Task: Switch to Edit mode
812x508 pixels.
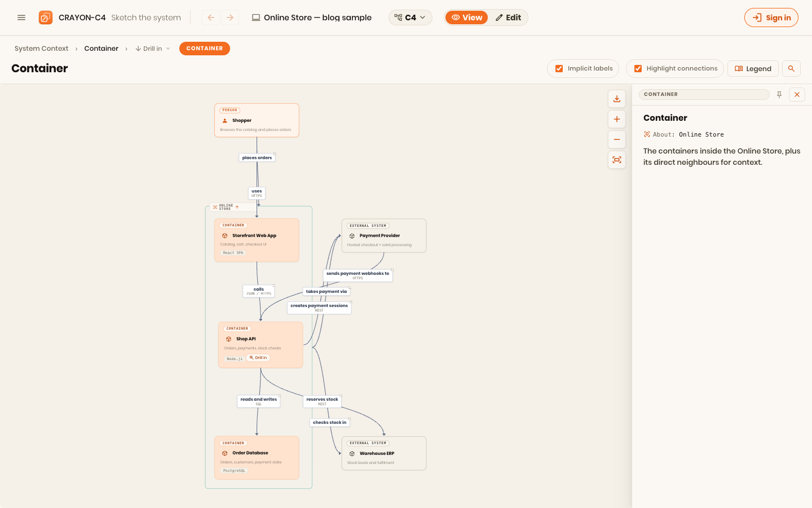Action: tap(508, 17)
